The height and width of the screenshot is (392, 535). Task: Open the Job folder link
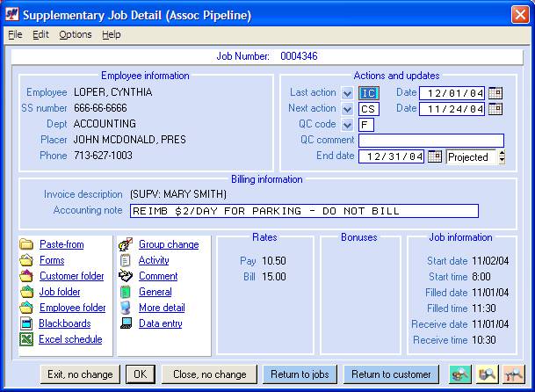(x=60, y=292)
